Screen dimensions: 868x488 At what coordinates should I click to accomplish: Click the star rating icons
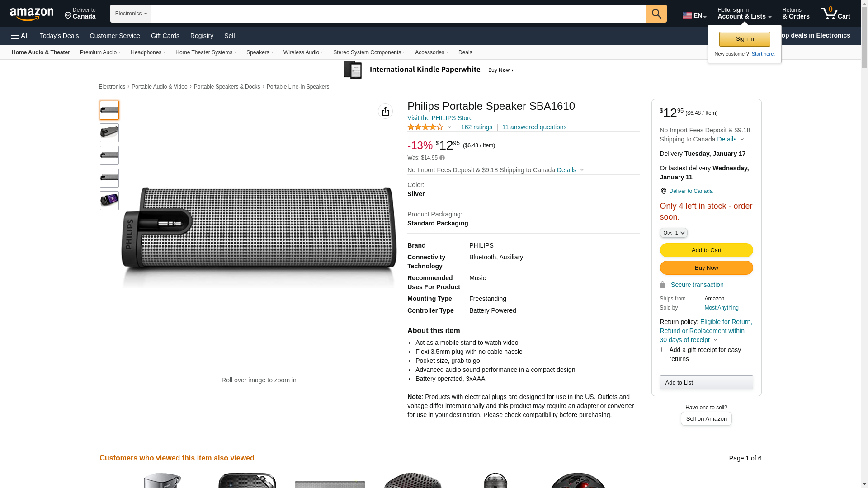[x=425, y=127]
